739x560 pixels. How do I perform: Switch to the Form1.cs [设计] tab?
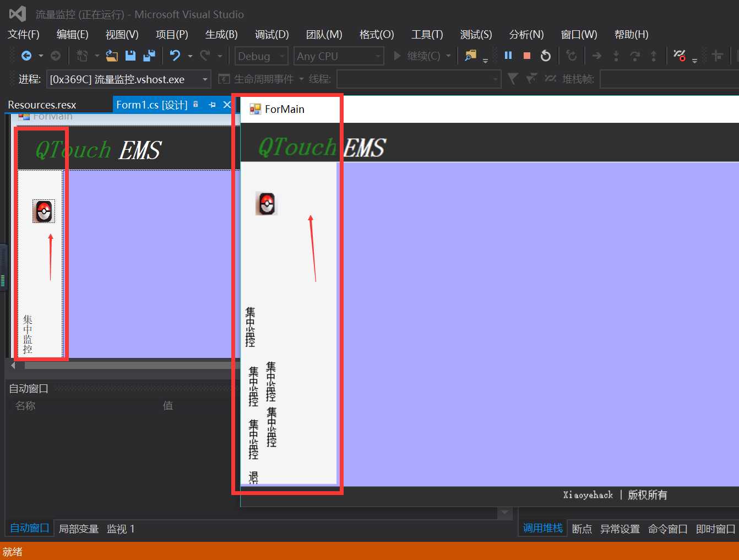coord(152,105)
